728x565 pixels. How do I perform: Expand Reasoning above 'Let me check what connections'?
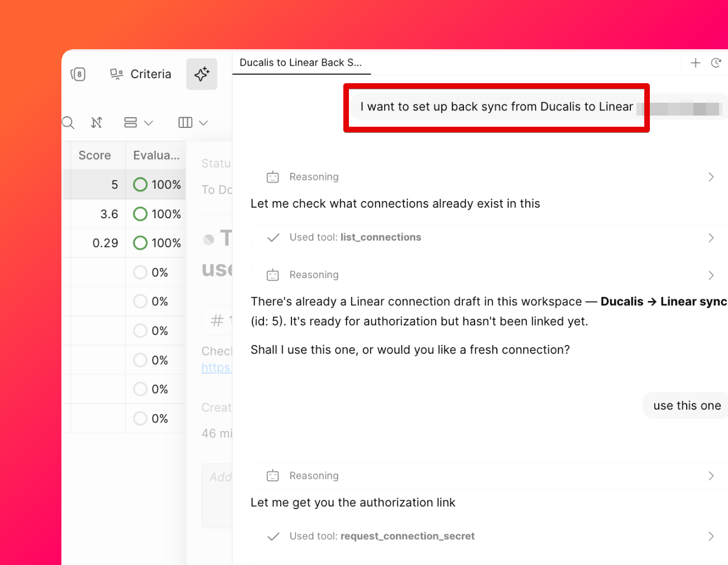point(489,177)
